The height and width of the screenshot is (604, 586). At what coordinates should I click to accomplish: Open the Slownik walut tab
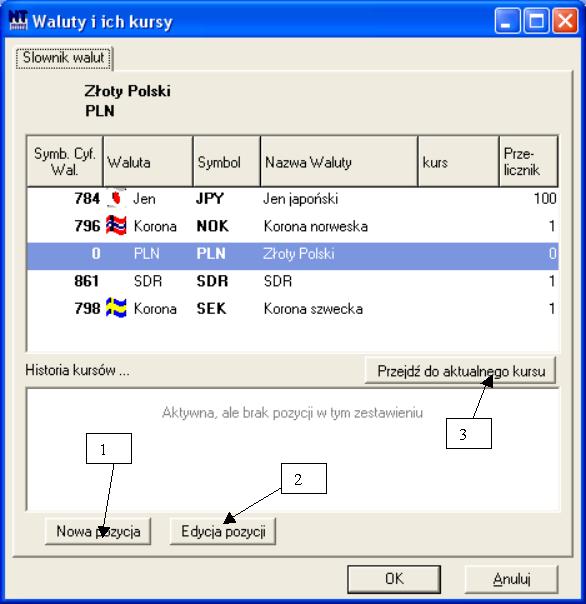(x=64, y=58)
